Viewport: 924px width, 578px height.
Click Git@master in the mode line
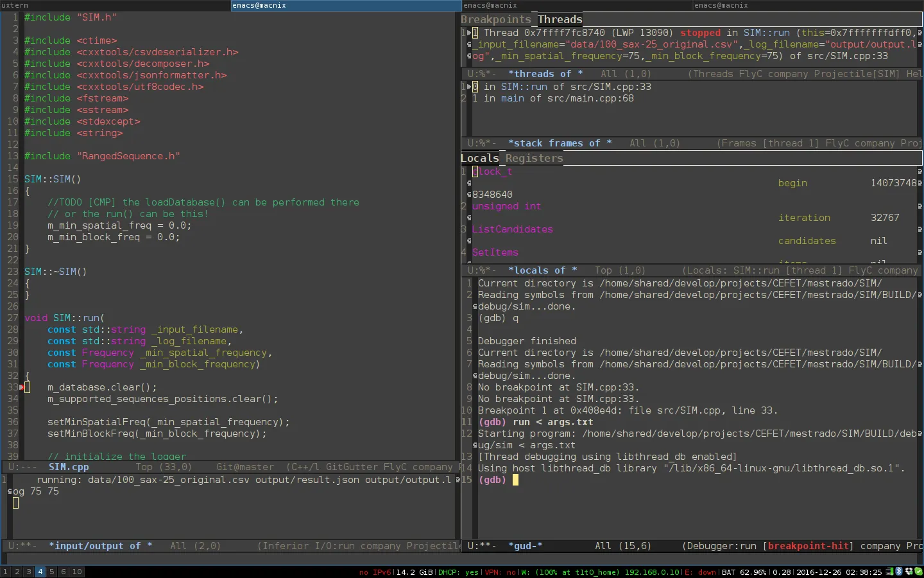click(x=244, y=467)
